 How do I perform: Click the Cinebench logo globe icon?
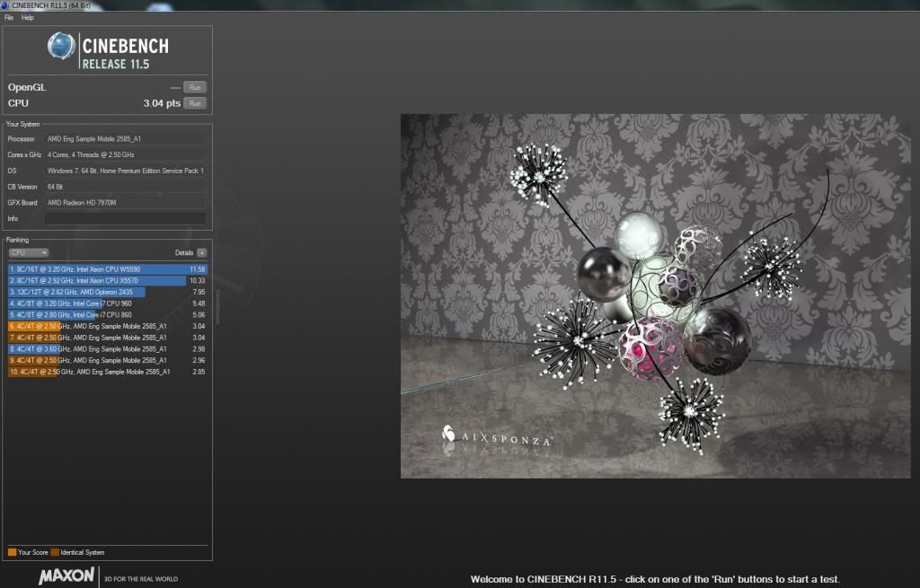pos(61,46)
